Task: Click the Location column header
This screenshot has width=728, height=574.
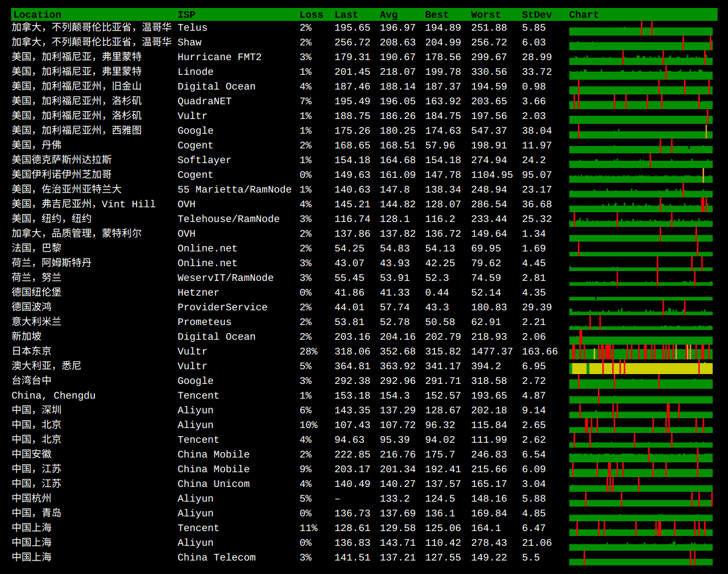Action: [x=37, y=15]
